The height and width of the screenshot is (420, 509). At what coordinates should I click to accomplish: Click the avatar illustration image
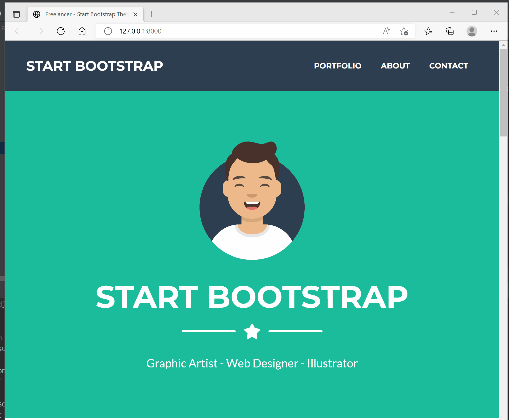tap(252, 201)
